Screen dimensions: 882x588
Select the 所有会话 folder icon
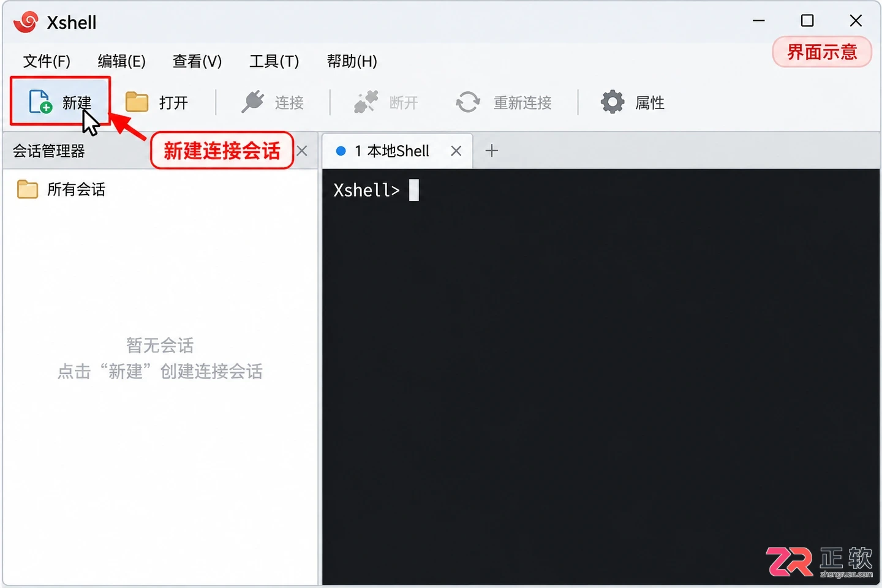[27, 189]
